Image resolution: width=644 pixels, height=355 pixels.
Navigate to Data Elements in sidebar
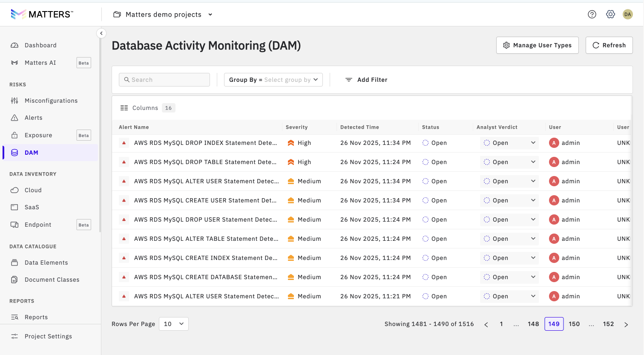point(46,263)
